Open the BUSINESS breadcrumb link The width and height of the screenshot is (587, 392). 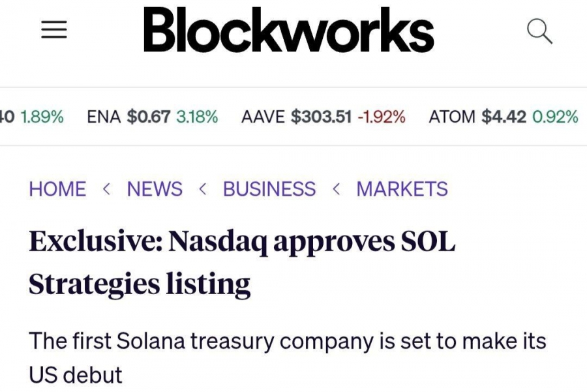click(x=268, y=189)
